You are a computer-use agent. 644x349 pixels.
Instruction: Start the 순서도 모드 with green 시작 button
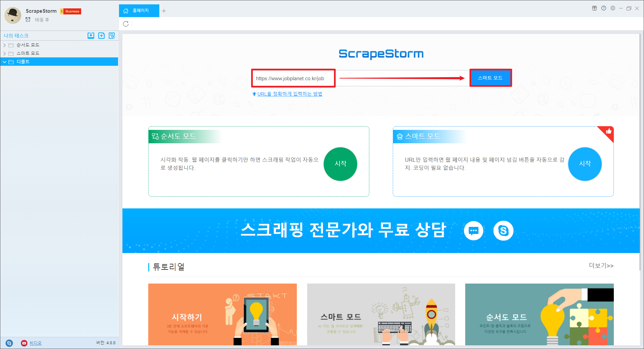click(340, 164)
